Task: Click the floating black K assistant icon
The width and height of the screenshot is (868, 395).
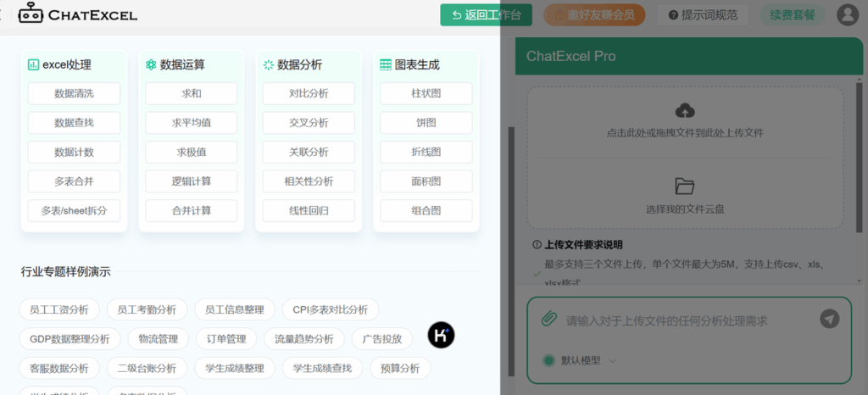Action: (441, 335)
